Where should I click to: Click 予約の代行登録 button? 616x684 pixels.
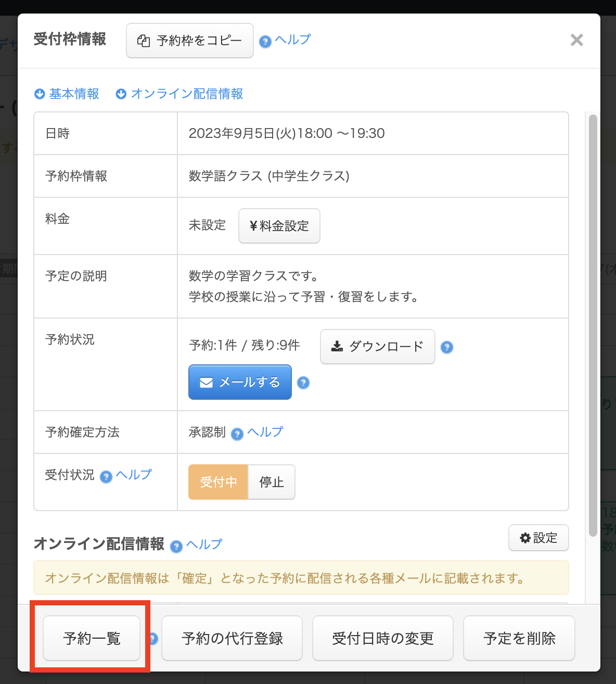(232, 638)
